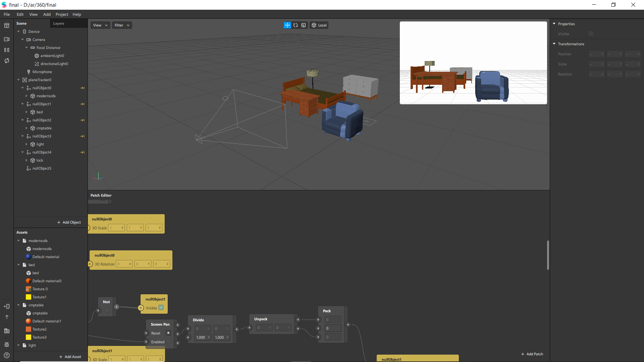The image size is (644, 362).
Task: Toggle Visible checkbox in nullObject1 patch
Action: 161,308
